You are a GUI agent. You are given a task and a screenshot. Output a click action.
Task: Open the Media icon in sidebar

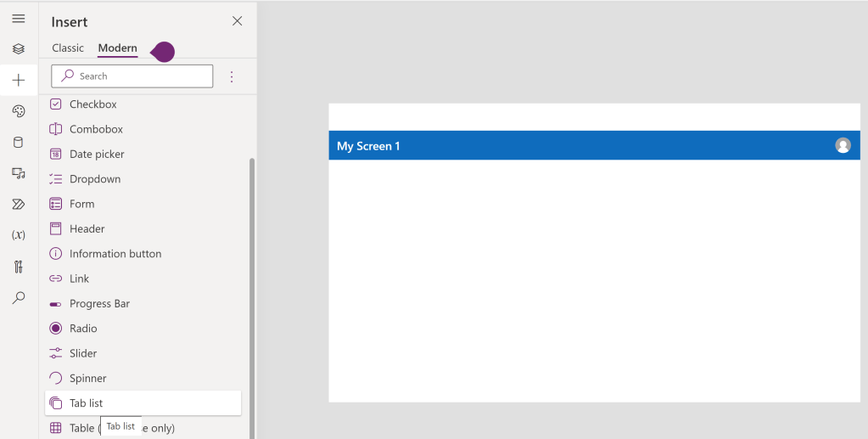coord(19,173)
